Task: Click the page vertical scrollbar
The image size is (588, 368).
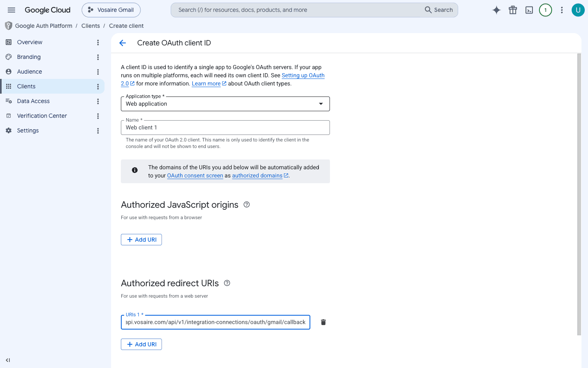Action: (579, 194)
